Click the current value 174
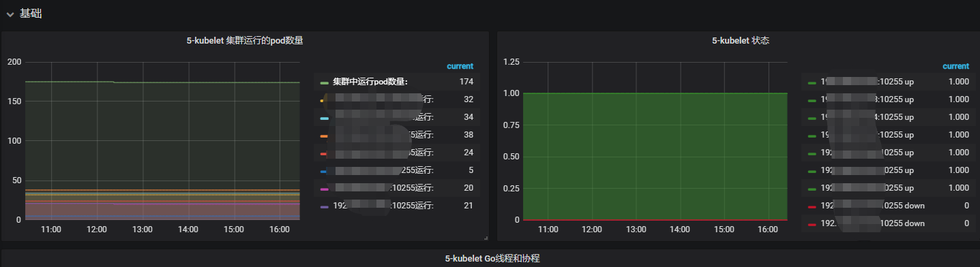The height and width of the screenshot is (267, 980). [x=466, y=82]
